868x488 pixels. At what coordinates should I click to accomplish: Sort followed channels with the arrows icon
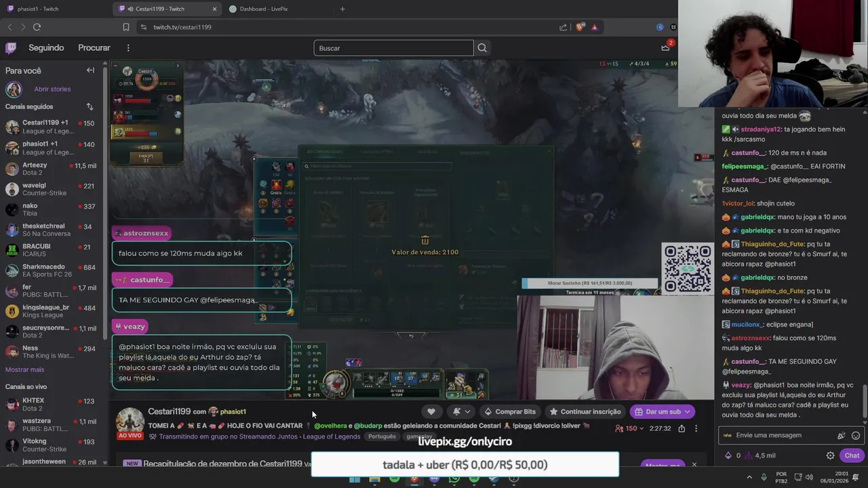click(x=90, y=106)
